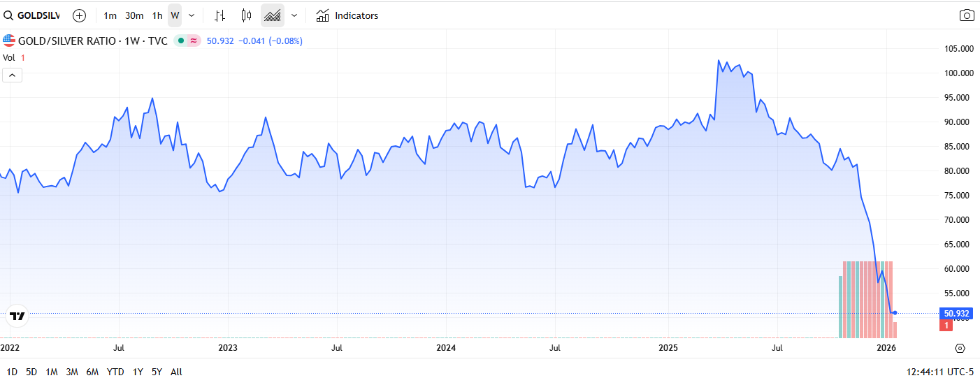Open the Indicators dialog

pos(347,15)
